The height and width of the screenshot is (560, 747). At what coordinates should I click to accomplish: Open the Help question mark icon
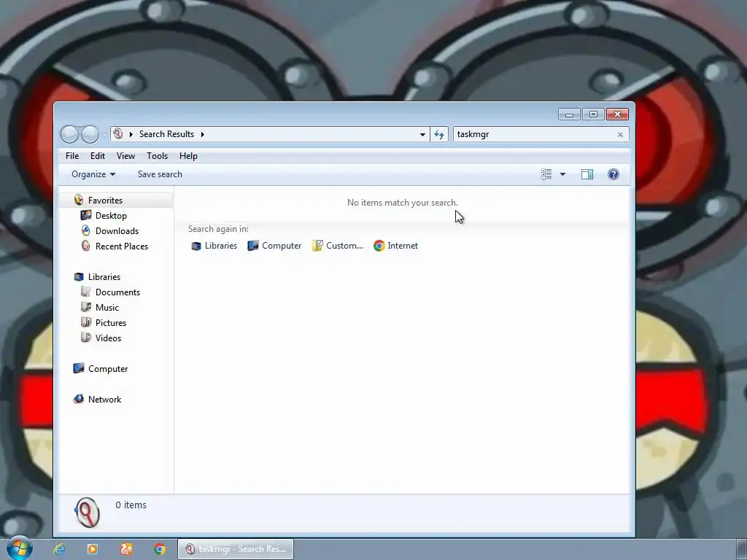pos(613,174)
